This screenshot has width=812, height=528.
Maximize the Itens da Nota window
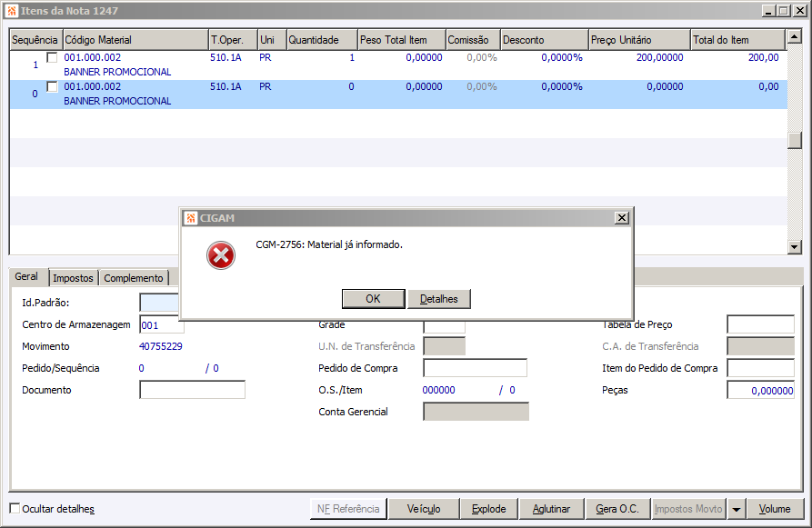(x=784, y=10)
